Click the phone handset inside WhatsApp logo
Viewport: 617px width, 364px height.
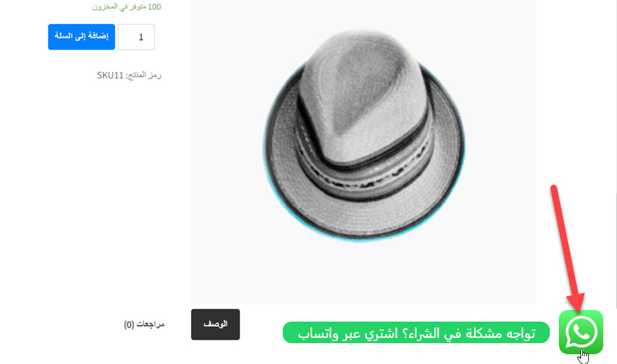[x=582, y=331]
